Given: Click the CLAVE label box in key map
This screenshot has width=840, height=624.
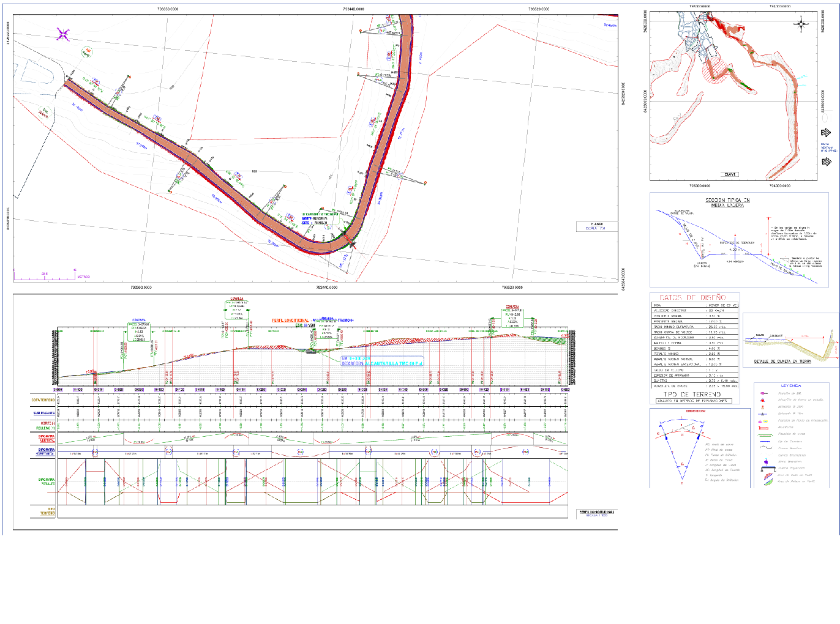Looking at the screenshot, I should (730, 174).
